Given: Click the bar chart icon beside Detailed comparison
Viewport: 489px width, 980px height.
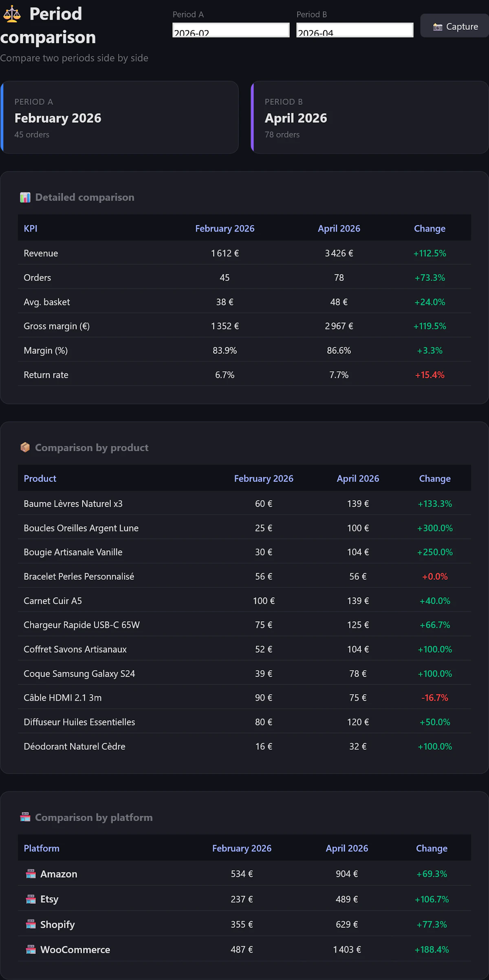Looking at the screenshot, I should click(x=25, y=197).
